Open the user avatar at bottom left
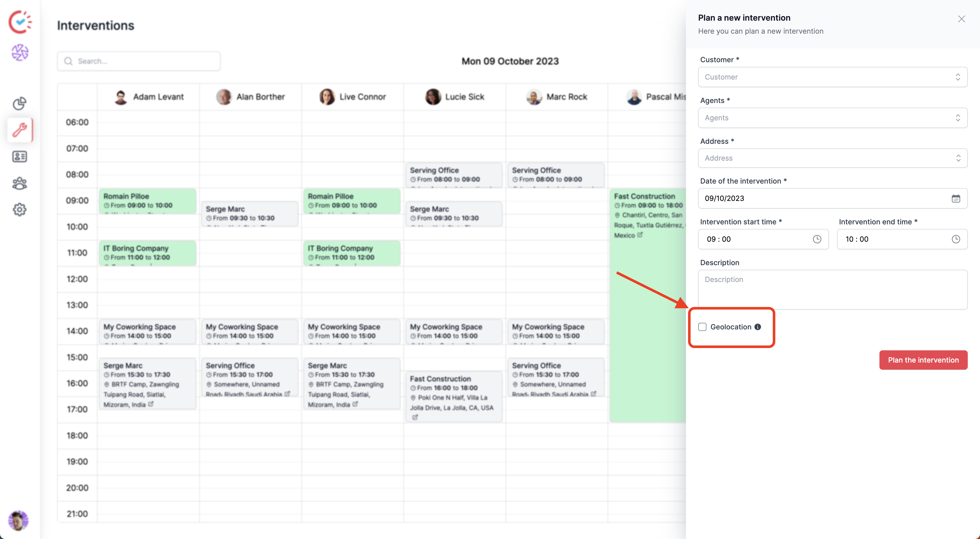 pos(18,520)
